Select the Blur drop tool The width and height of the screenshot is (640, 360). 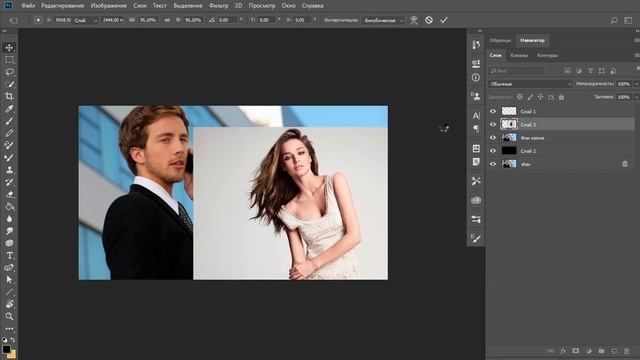pyautogui.click(x=9, y=219)
